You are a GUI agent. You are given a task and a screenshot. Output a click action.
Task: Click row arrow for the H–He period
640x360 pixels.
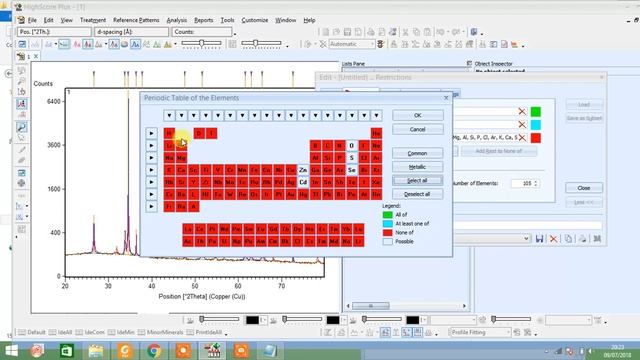click(151, 133)
